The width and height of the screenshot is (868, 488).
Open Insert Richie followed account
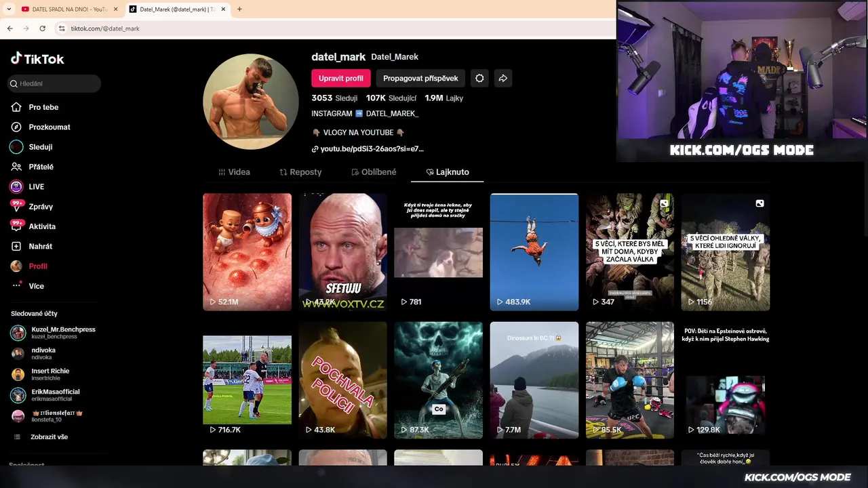(41, 374)
